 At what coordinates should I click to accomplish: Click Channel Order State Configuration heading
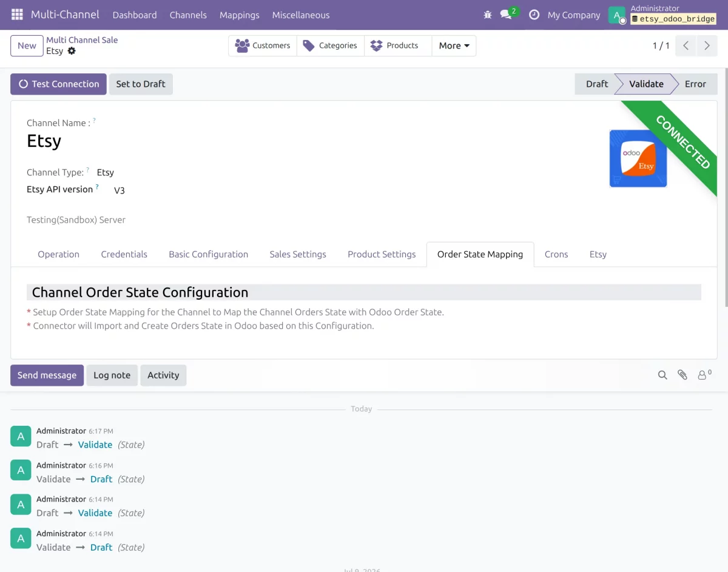(x=140, y=292)
